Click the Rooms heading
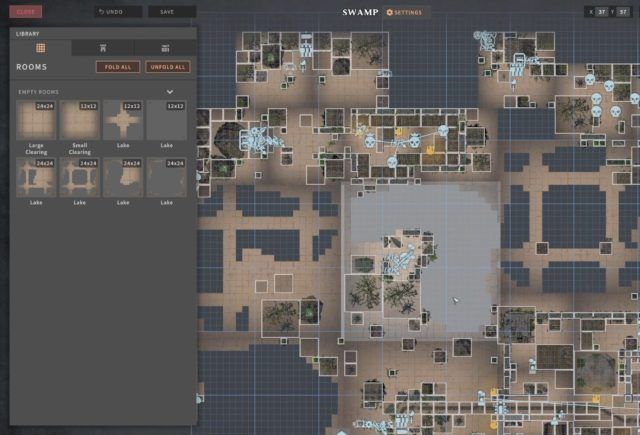This screenshot has height=435, width=640. pyautogui.click(x=31, y=67)
